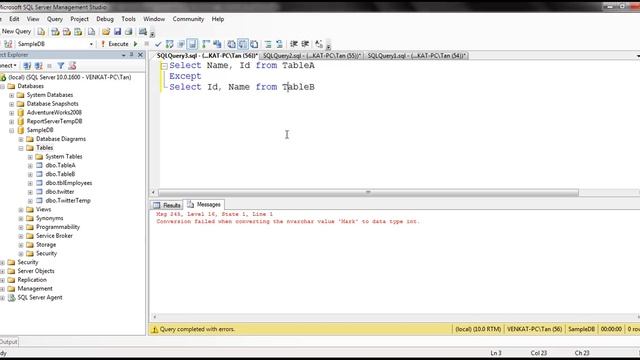Switch to the SQLQuery1.sql tab

pos(416,56)
